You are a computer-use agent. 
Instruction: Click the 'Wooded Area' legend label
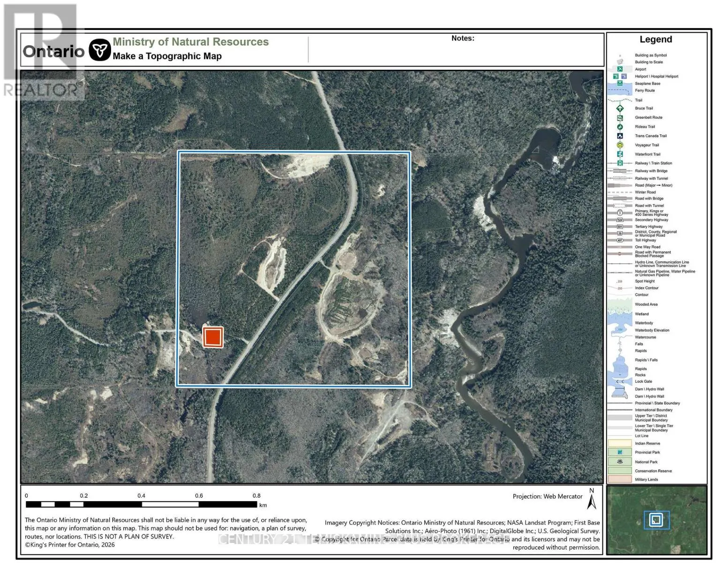point(646,304)
